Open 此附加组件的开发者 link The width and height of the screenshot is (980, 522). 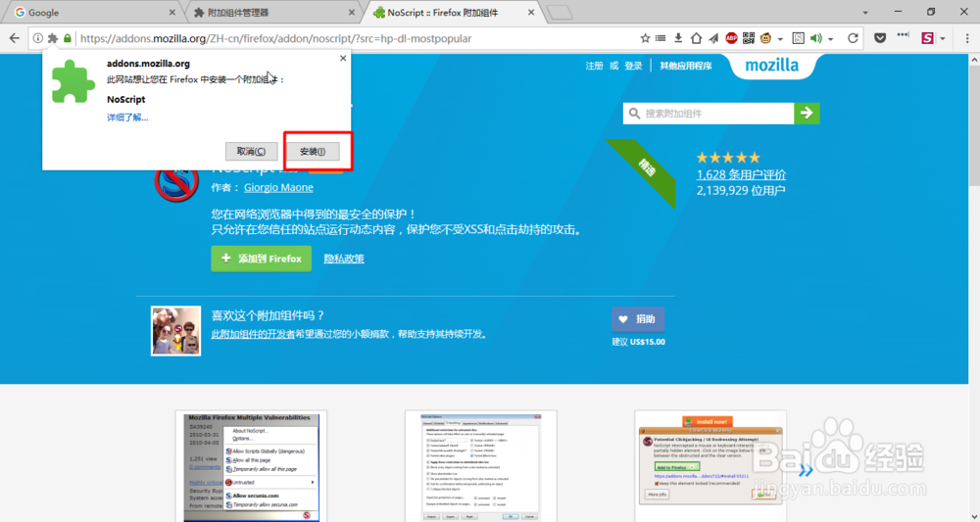(x=253, y=334)
